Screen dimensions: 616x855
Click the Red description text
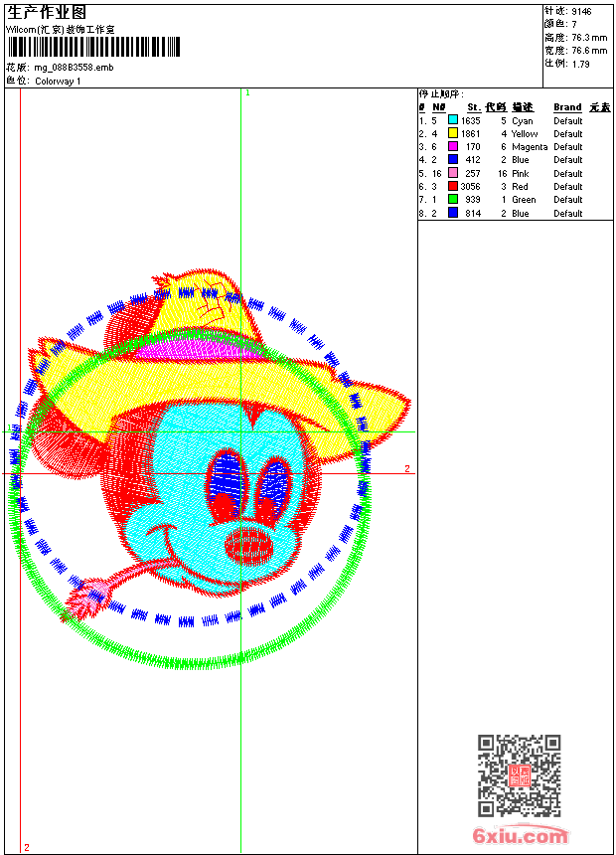click(520, 187)
